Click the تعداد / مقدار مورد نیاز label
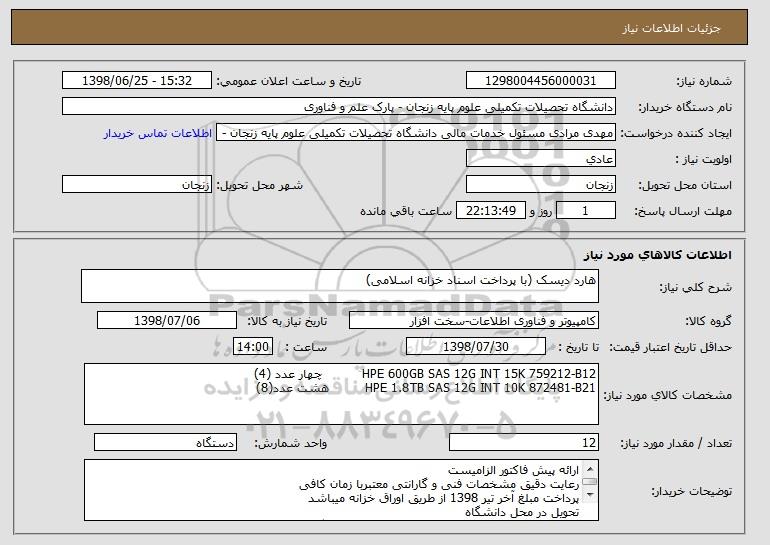Screen dimensions: 770x545 point(676,443)
